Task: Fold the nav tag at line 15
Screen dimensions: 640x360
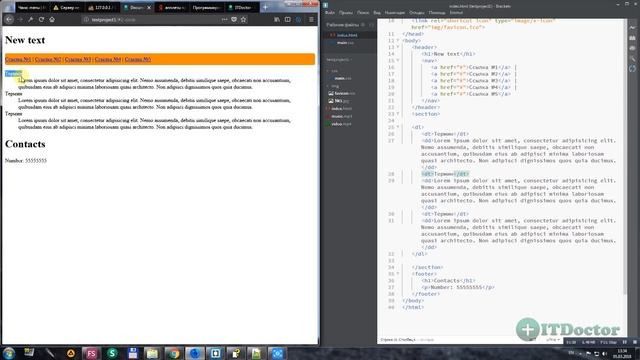Action: point(398,61)
